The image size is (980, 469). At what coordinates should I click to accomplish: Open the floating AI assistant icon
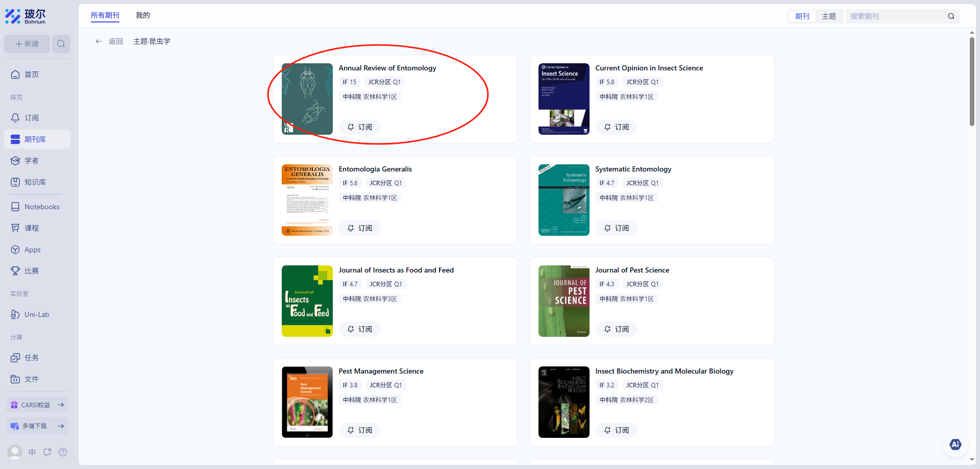(x=955, y=445)
